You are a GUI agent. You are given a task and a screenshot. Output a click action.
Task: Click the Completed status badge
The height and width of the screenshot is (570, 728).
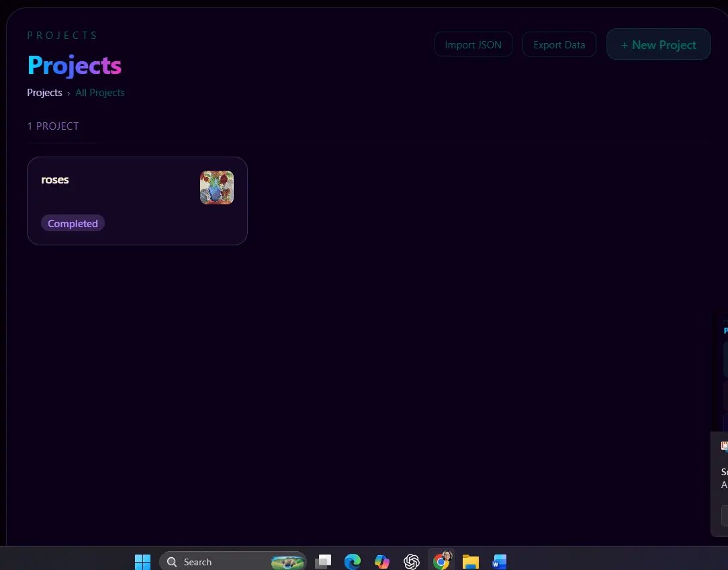coord(73,223)
